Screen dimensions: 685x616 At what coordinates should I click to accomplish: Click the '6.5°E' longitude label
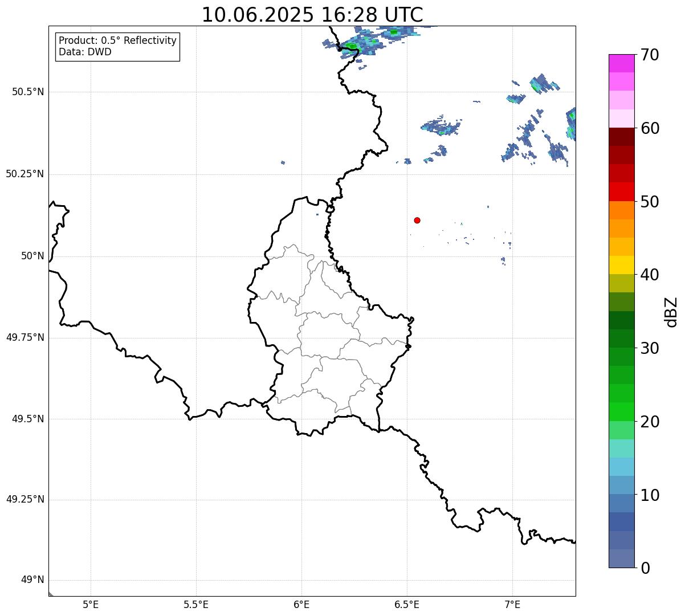[407, 604]
